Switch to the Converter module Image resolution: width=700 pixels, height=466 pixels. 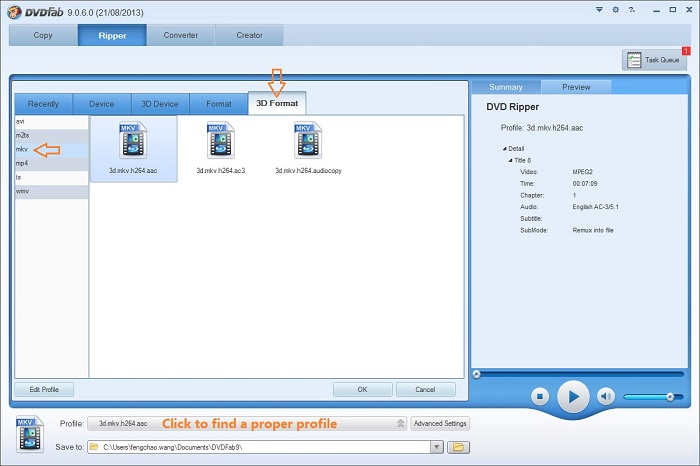point(181,35)
